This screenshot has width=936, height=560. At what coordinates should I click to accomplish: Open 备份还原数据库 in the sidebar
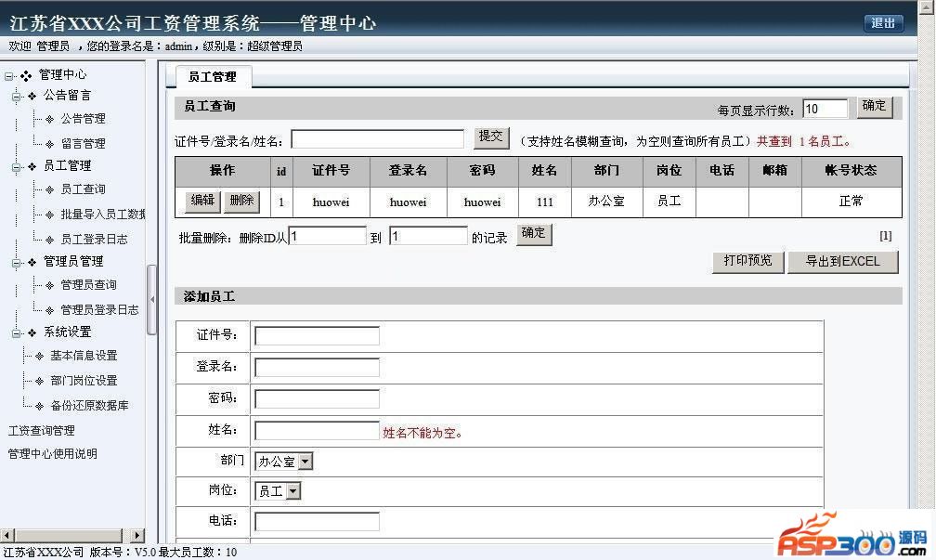click(89, 405)
